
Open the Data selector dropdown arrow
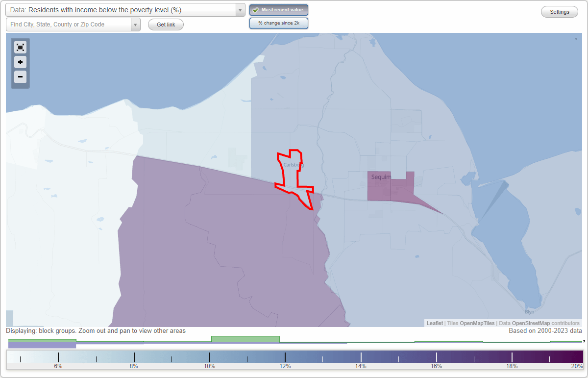(240, 9)
